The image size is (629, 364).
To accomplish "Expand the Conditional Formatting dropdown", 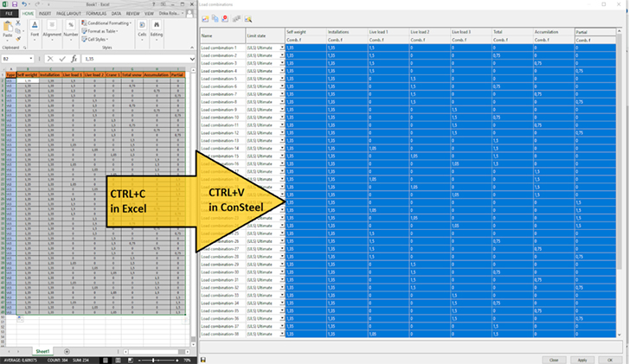I will [107, 23].
